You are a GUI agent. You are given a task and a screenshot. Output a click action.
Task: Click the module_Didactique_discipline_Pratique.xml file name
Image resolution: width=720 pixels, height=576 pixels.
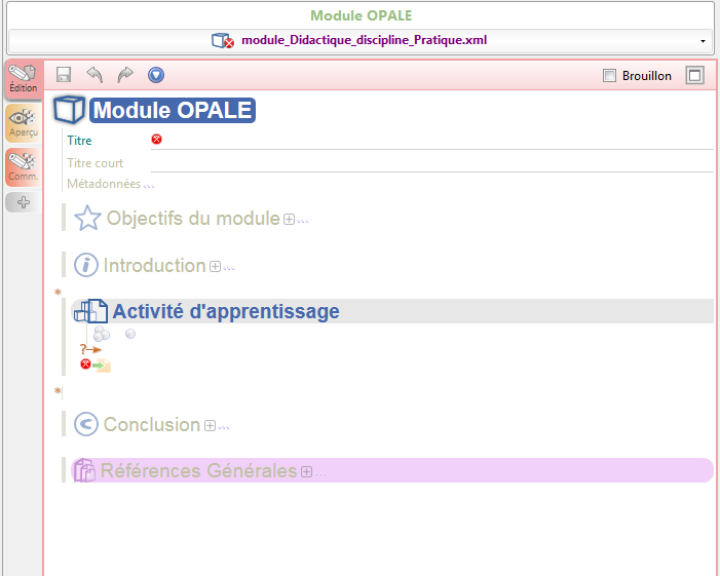(x=364, y=40)
